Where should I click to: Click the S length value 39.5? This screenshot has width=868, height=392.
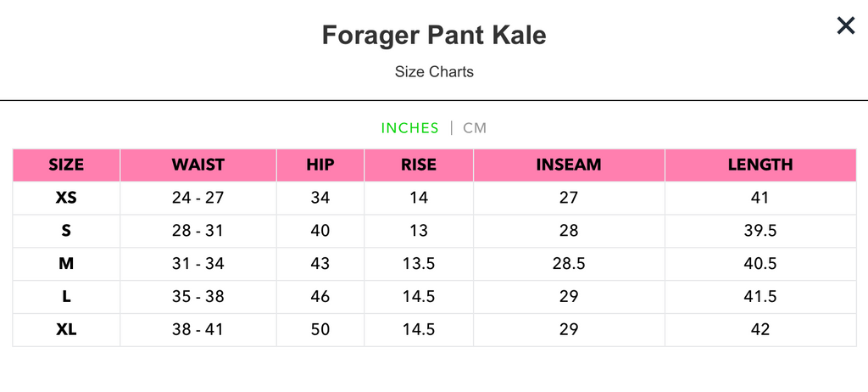[x=760, y=231]
